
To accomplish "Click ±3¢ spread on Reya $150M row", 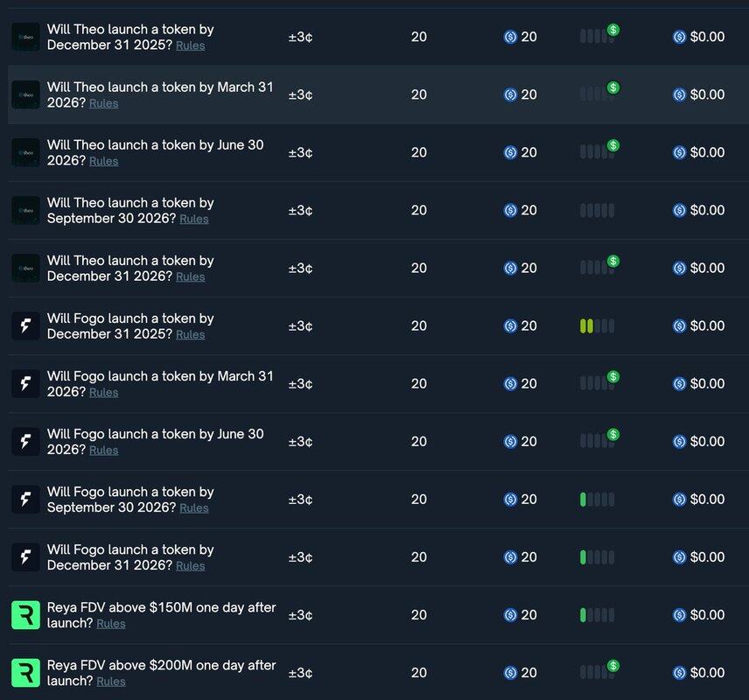I will click(x=300, y=615).
